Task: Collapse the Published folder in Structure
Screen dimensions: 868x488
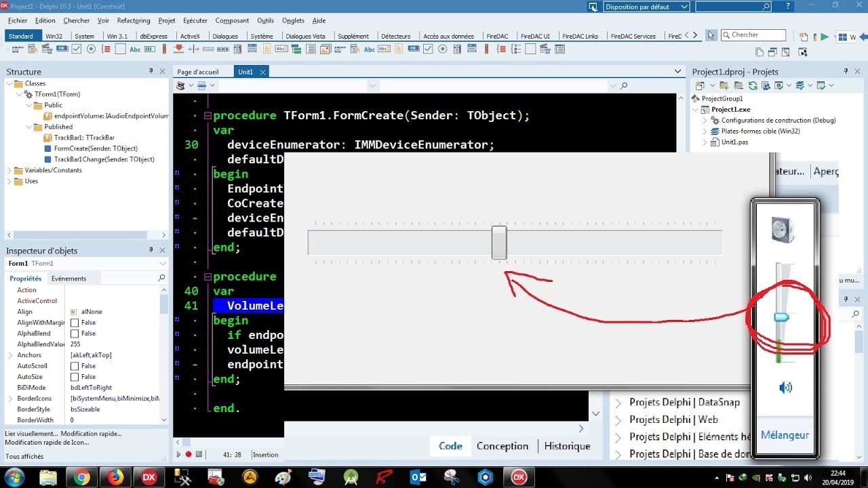Action: (x=28, y=127)
